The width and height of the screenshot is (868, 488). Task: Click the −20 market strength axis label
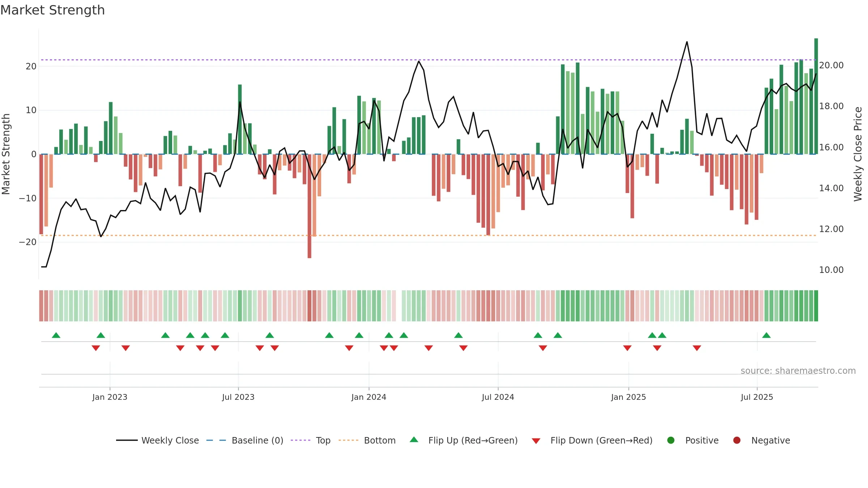(27, 242)
